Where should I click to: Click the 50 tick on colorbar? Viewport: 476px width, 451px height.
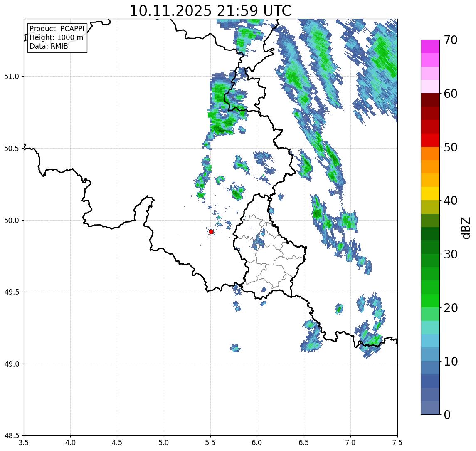click(x=451, y=147)
